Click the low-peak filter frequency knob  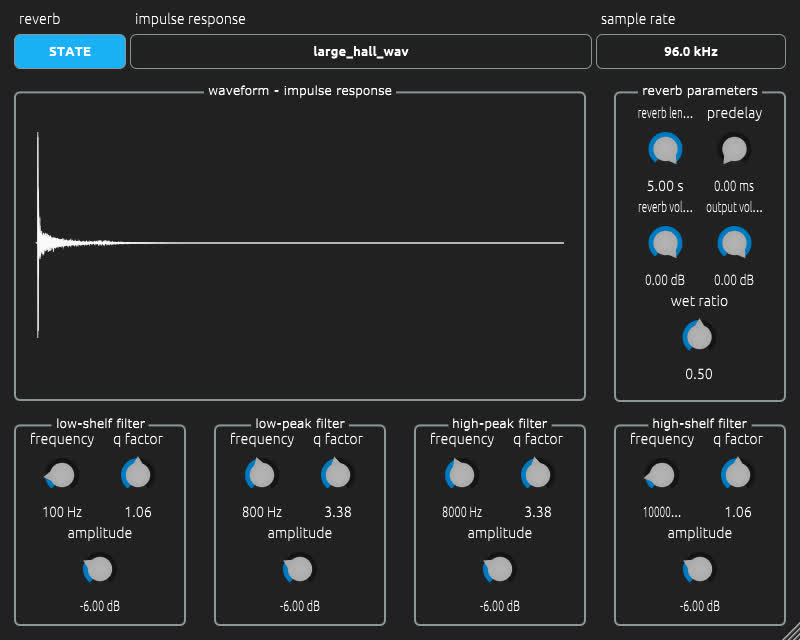261,475
